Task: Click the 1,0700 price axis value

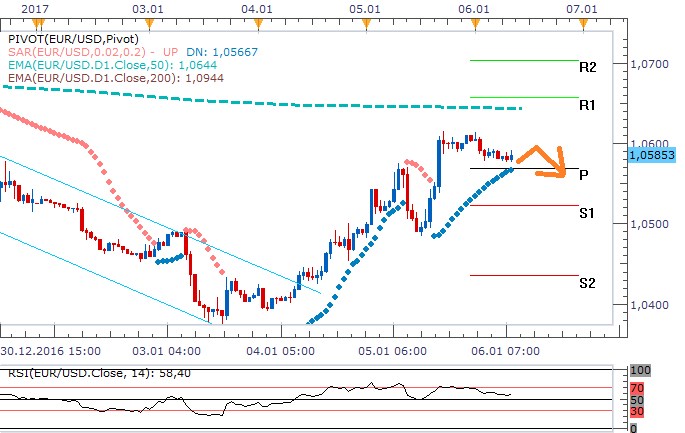Action: tap(653, 63)
